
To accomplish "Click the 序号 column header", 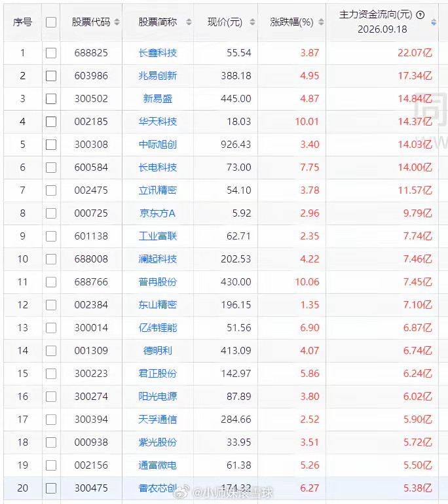I will click(x=22, y=22).
